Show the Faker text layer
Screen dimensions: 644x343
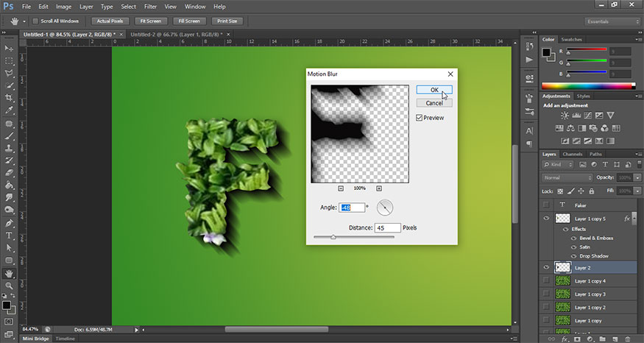point(545,205)
